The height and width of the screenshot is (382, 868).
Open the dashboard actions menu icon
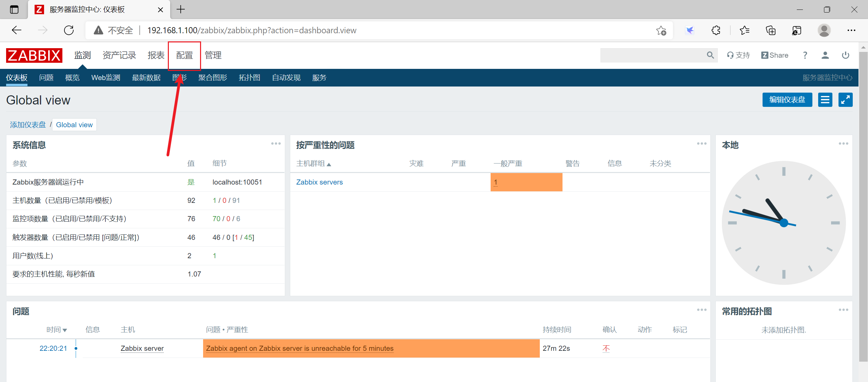pyautogui.click(x=825, y=100)
